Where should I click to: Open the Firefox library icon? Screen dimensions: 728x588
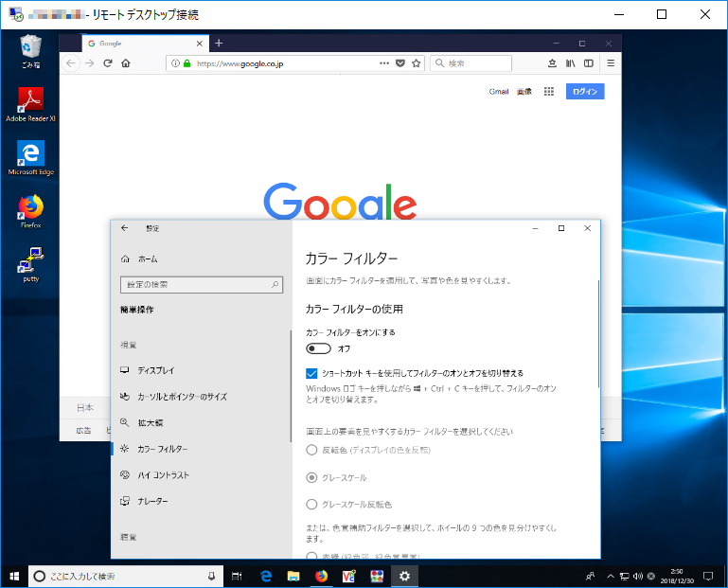(x=570, y=63)
